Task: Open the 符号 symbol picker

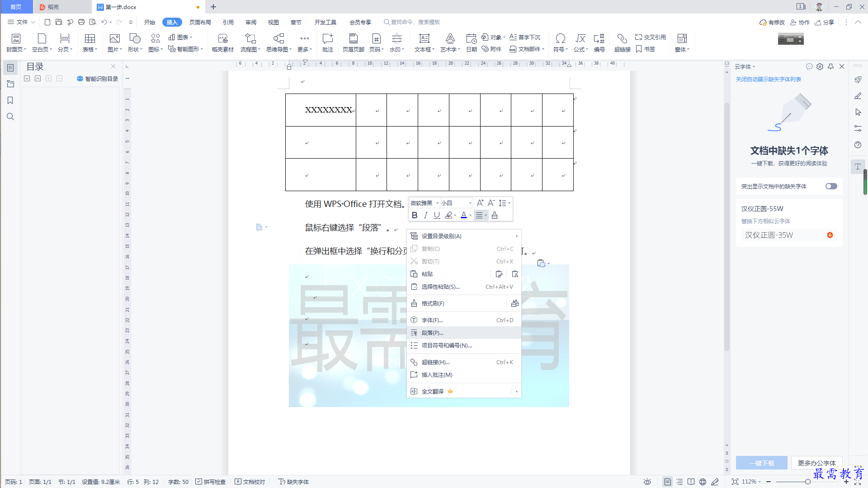Action: coord(560,43)
